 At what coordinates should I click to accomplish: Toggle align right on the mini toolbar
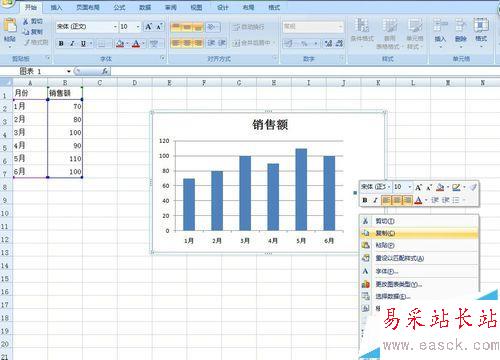click(x=408, y=200)
